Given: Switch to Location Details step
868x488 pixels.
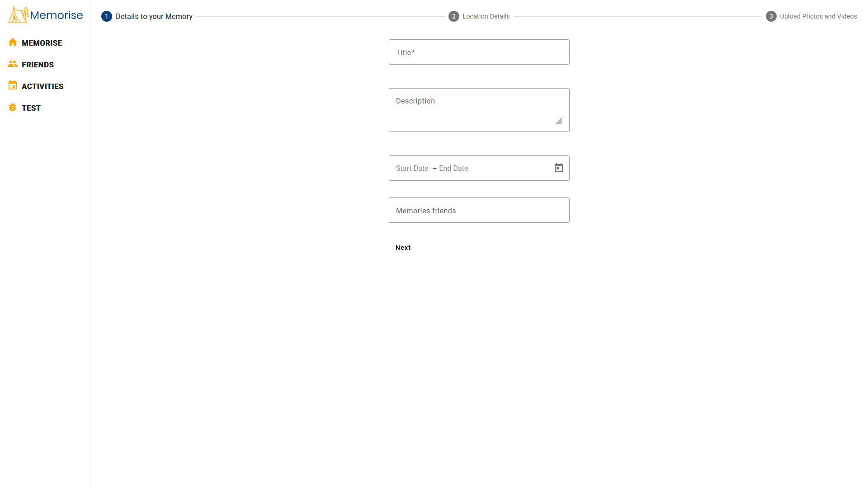Looking at the screenshot, I should 486,16.
